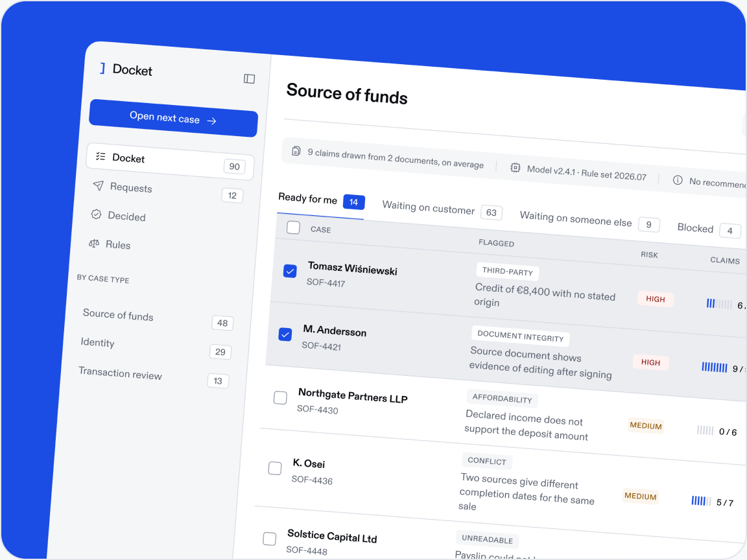Open case K. Osei
Image resolution: width=747 pixels, height=560 pixels.
[309, 463]
